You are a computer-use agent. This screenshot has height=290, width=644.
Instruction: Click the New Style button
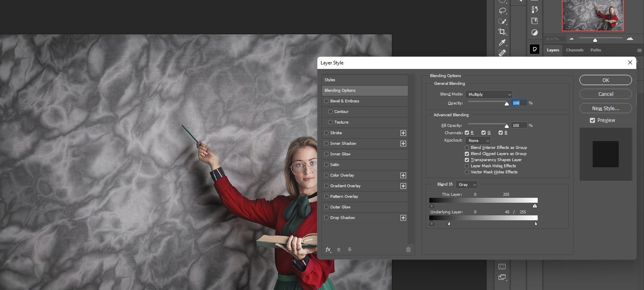[x=605, y=108]
